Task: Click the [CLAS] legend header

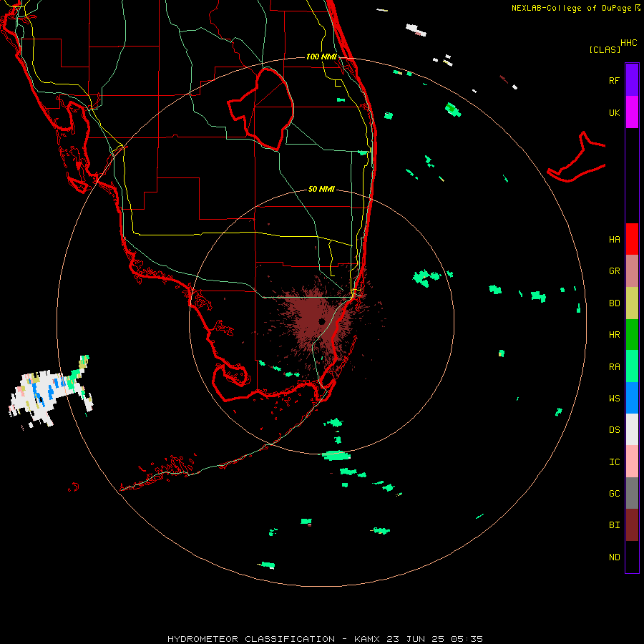Action: pos(605,49)
